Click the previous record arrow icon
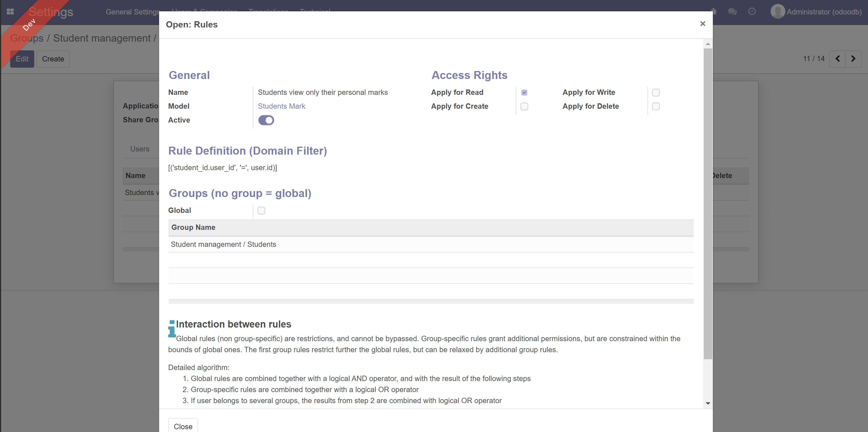This screenshot has height=432, width=868. pos(838,59)
